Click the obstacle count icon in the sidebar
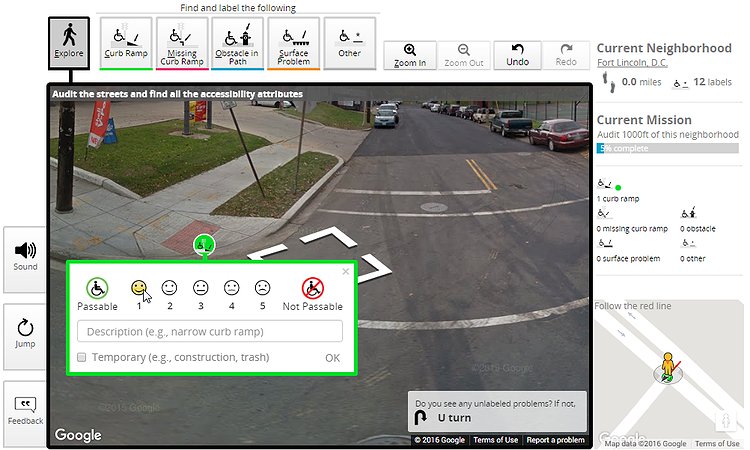The width and height of the screenshot is (750, 450). [689, 213]
